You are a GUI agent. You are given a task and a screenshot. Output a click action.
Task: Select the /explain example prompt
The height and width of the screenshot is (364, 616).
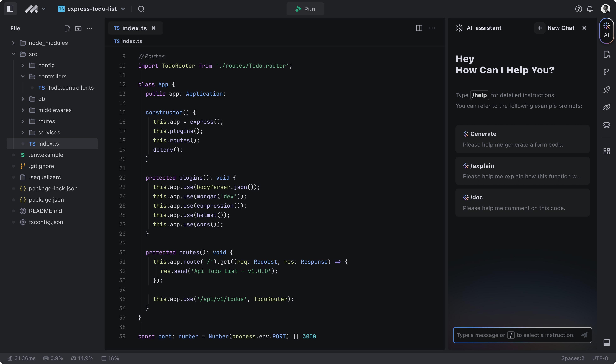(x=522, y=171)
